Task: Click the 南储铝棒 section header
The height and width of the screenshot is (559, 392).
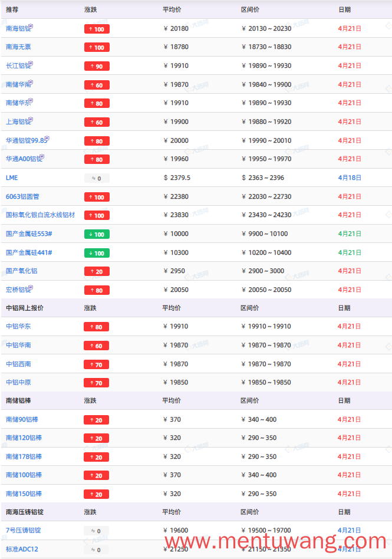Action: pyautogui.click(x=18, y=400)
